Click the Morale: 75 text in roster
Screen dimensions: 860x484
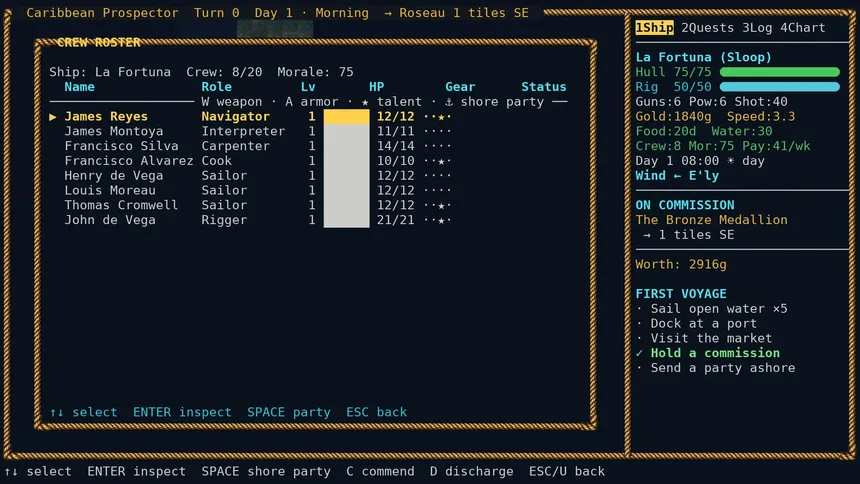[x=315, y=72]
